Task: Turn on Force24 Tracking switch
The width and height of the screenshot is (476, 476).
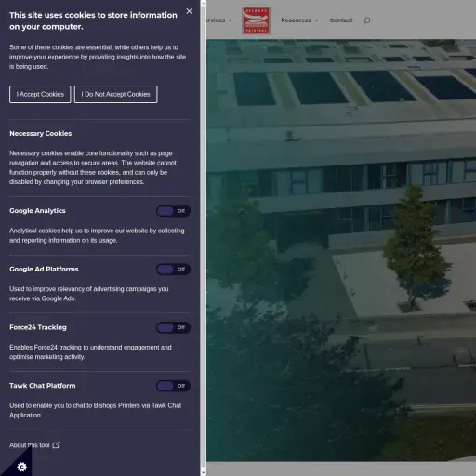Action: click(x=173, y=327)
